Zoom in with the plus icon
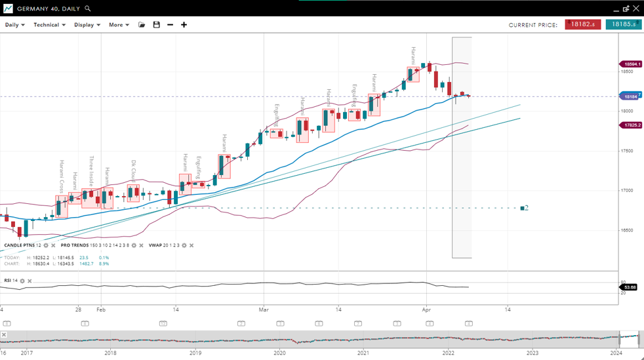This screenshot has width=644, height=360. pyautogui.click(x=184, y=25)
